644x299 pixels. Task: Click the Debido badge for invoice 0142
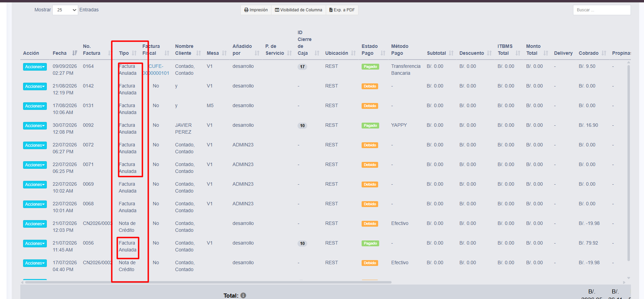(370, 86)
